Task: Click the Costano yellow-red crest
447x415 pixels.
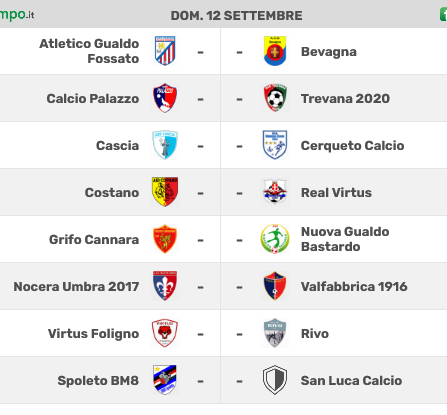Action: point(165,192)
